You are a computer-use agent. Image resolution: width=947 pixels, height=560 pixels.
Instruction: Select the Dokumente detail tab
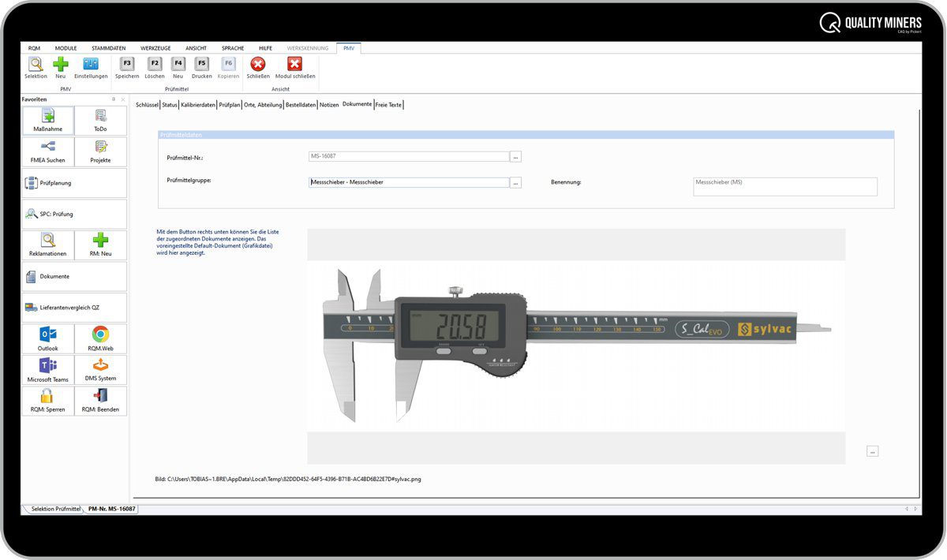click(357, 104)
